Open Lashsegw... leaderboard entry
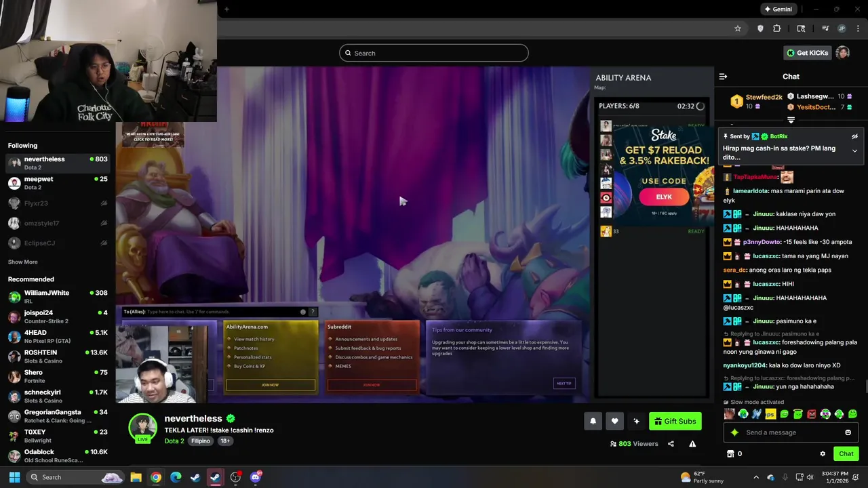 pos(819,96)
